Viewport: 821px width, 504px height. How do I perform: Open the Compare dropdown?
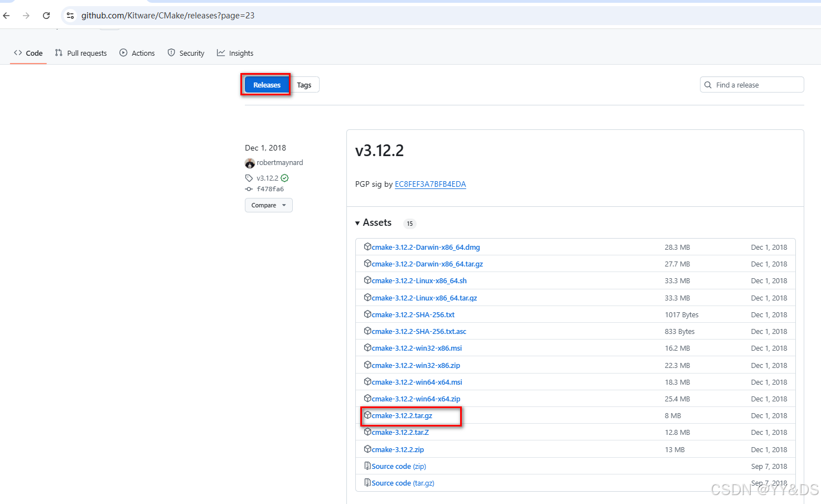pyautogui.click(x=268, y=205)
